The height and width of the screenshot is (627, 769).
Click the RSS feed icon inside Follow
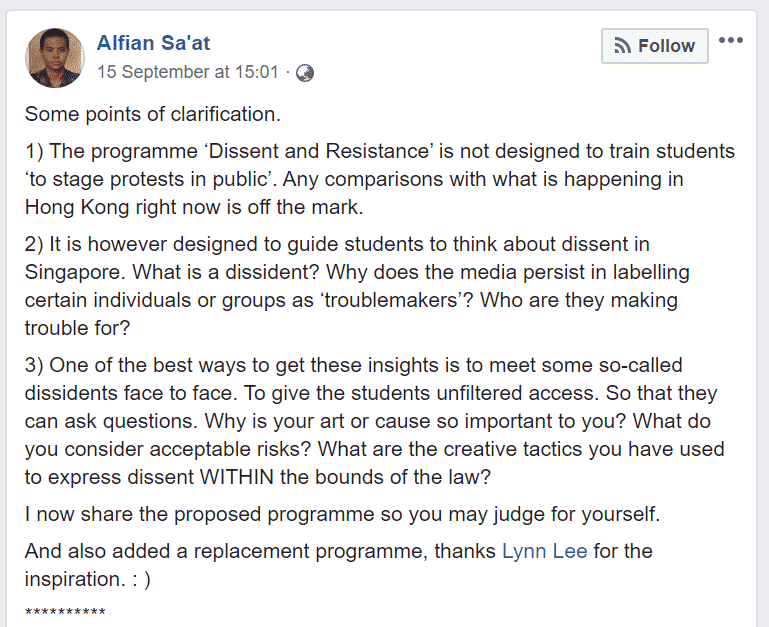(622, 46)
